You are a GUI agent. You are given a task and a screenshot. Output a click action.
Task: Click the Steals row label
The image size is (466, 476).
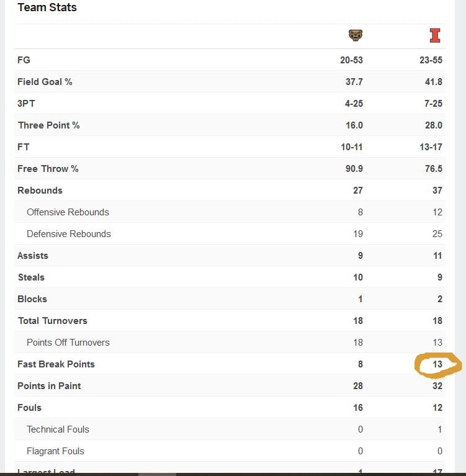tap(31, 277)
